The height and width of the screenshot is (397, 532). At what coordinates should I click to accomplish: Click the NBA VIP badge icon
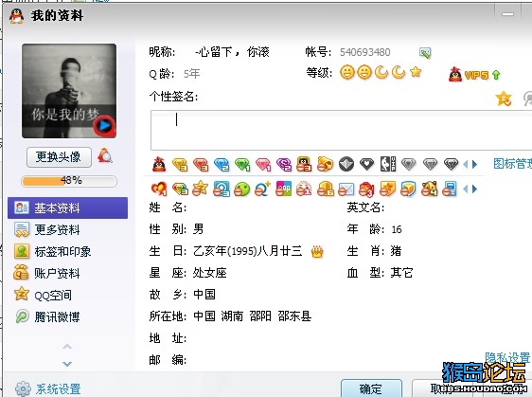pyautogui.click(x=388, y=164)
